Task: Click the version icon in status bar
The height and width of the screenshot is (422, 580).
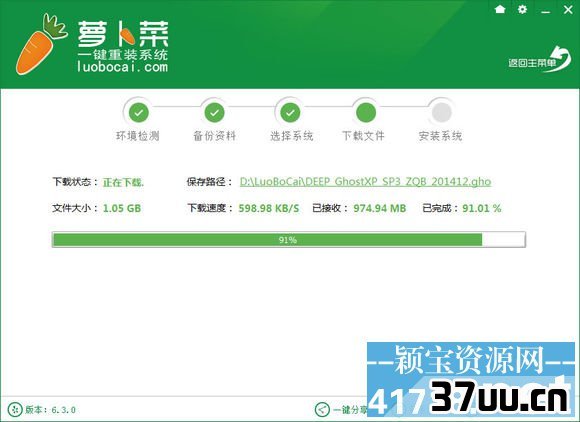Action: pyautogui.click(x=15, y=409)
